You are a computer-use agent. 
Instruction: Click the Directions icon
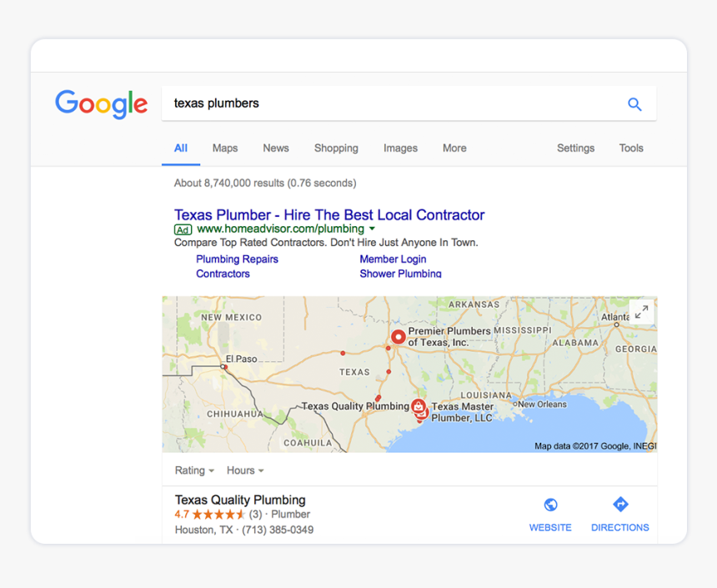(620, 504)
